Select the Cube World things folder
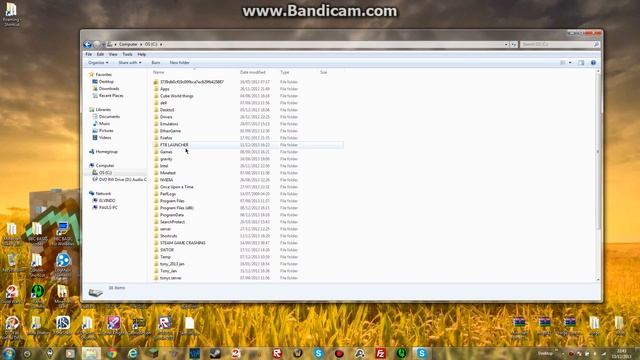Image resolution: width=640 pixels, height=360 pixels. point(176,96)
